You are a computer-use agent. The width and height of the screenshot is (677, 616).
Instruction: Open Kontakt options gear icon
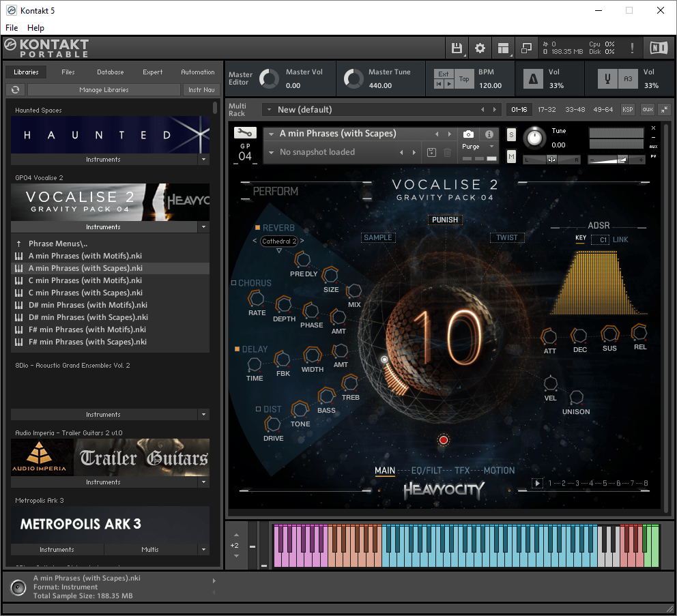click(480, 48)
